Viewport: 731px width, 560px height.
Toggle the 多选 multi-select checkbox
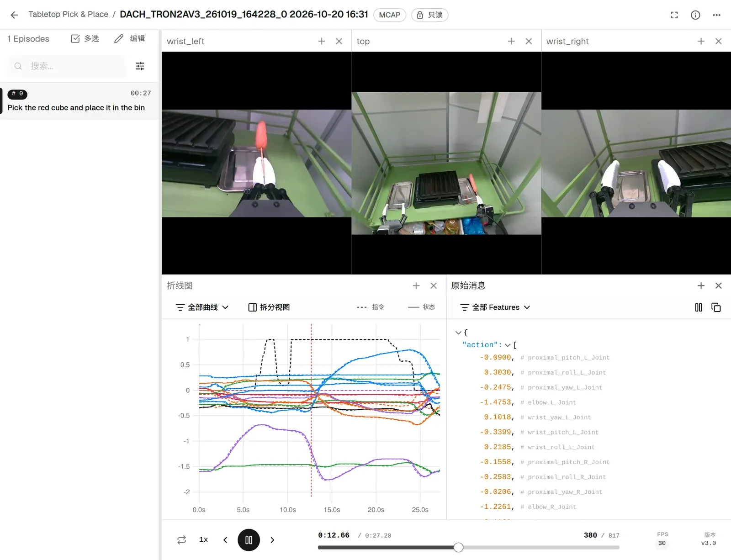85,39
